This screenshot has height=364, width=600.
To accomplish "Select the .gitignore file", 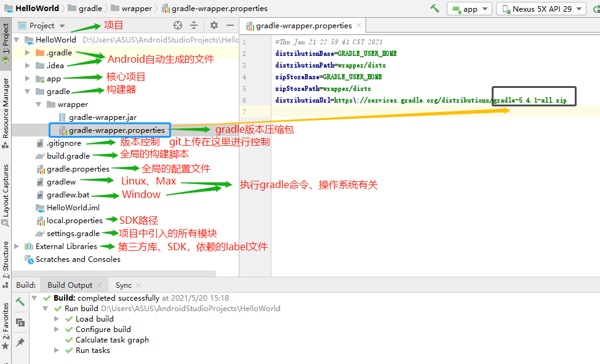I will [59, 143].
